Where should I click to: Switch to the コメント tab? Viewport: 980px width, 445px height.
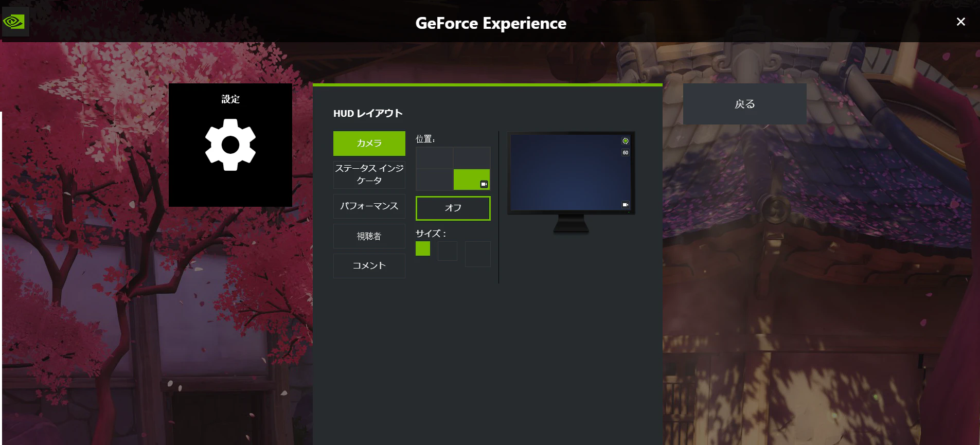tap(369, 266)
